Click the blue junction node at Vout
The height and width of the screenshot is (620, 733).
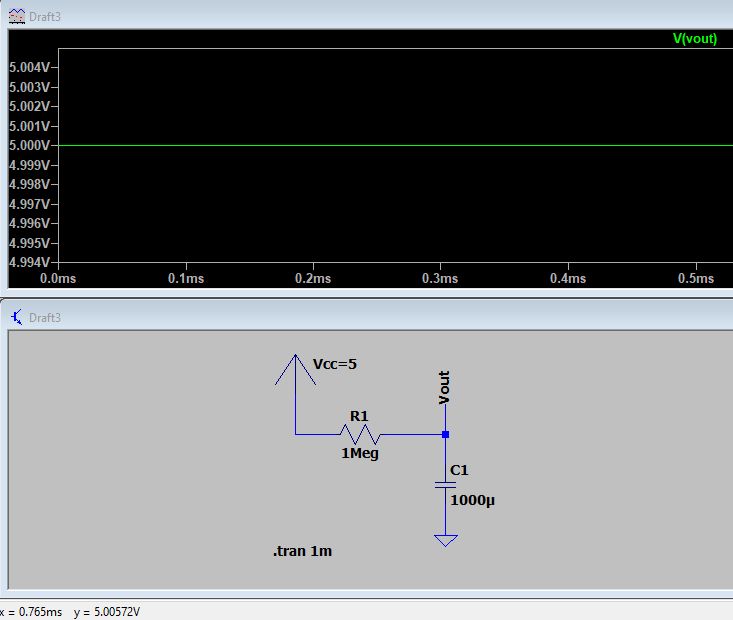pyautogui.click(x=446, y=434)
